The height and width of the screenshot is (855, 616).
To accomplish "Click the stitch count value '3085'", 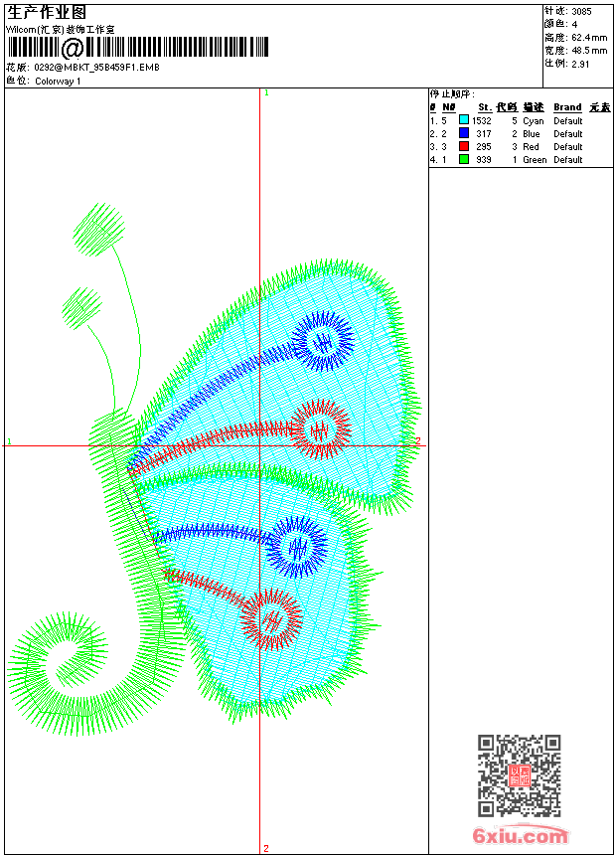I will 581,12.
